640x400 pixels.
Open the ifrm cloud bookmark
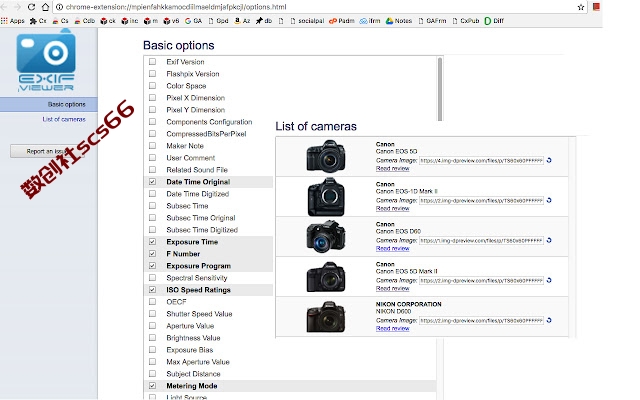(370, 21)
